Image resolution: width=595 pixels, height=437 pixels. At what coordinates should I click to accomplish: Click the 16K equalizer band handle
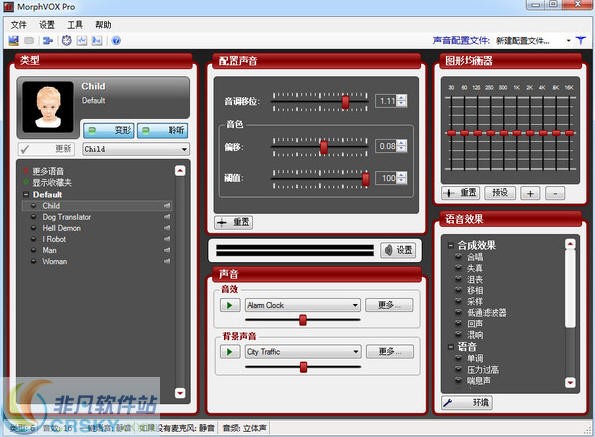(570, 133)
